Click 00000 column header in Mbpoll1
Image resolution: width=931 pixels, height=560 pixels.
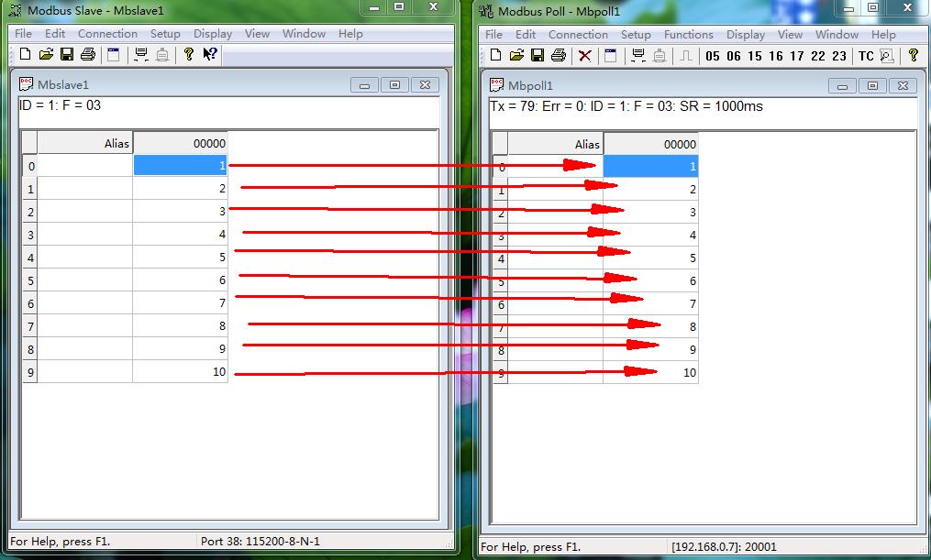coord(650,144)
